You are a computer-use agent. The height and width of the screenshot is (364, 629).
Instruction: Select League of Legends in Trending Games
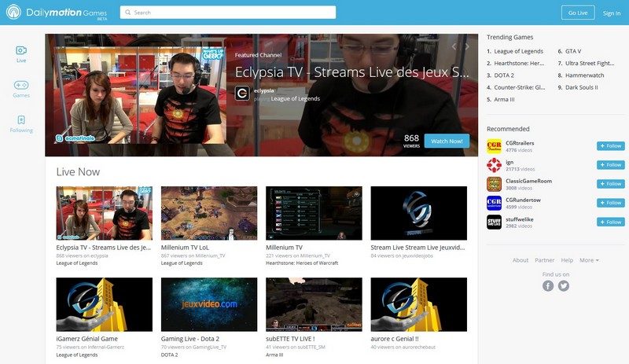[x=519, y=50]
